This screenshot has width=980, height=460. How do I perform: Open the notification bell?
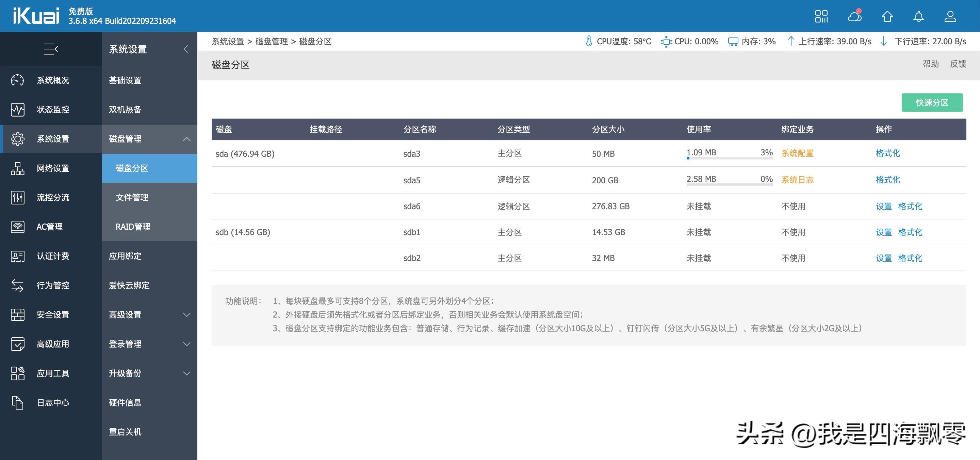point(919,16)
